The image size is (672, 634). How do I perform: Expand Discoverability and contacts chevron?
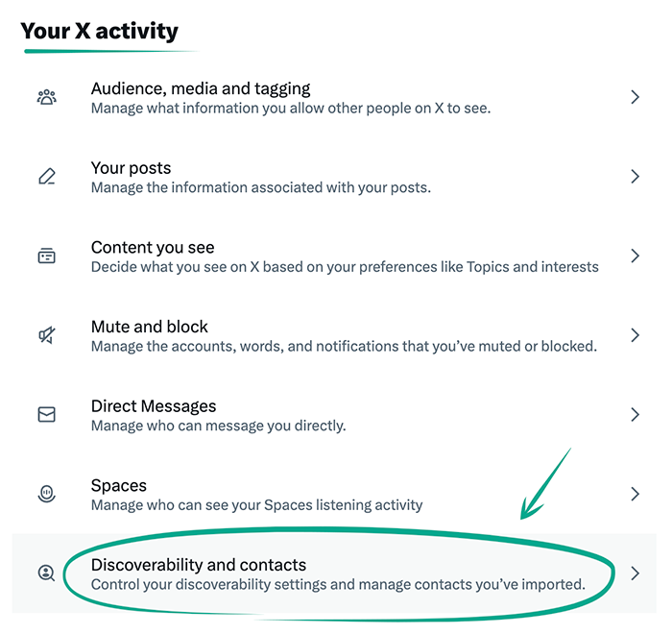[635, 573]
